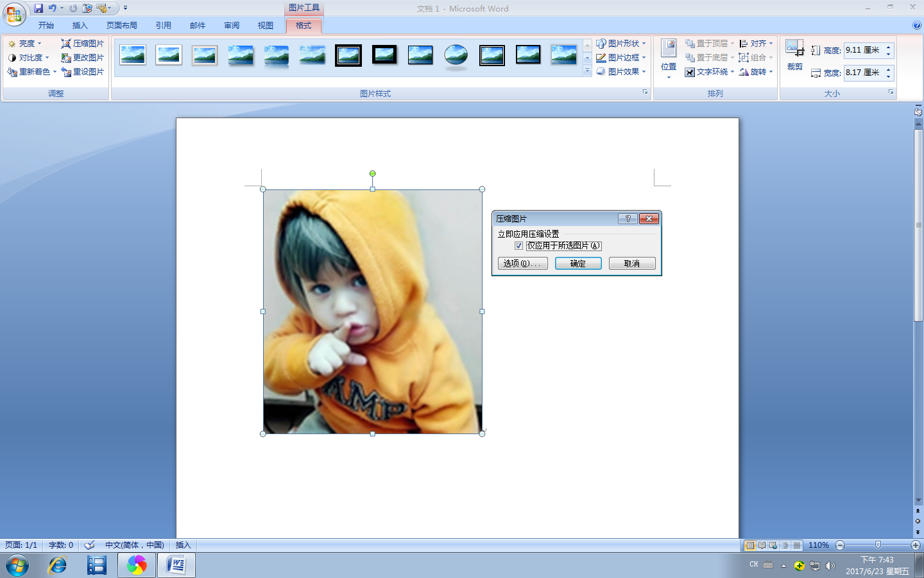This screenshot has width=924, height=578.
Task: Decrease width with the spinner down arrow
Action: pyautogui.click(x=889, y=76)
